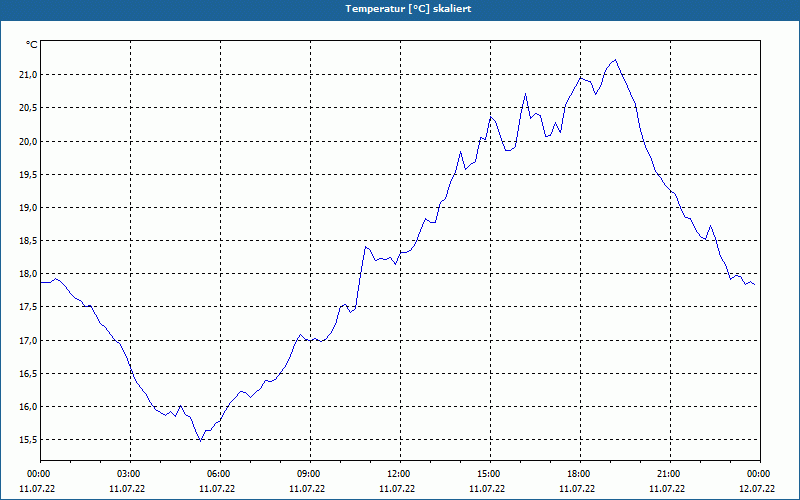
Task: Click the 09:00 time label
Action: tap(310, 474)
